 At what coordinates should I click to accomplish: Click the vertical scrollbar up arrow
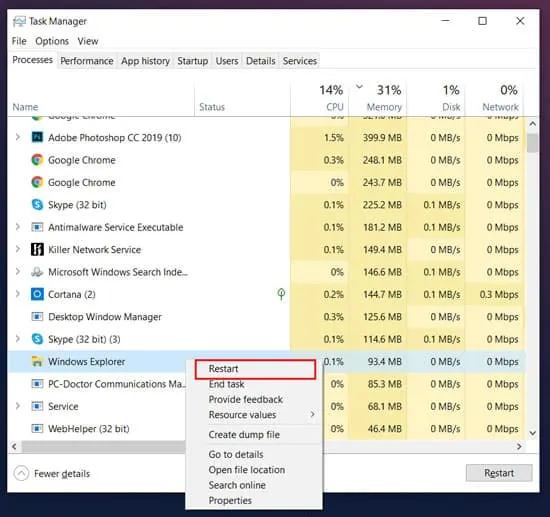532,124
